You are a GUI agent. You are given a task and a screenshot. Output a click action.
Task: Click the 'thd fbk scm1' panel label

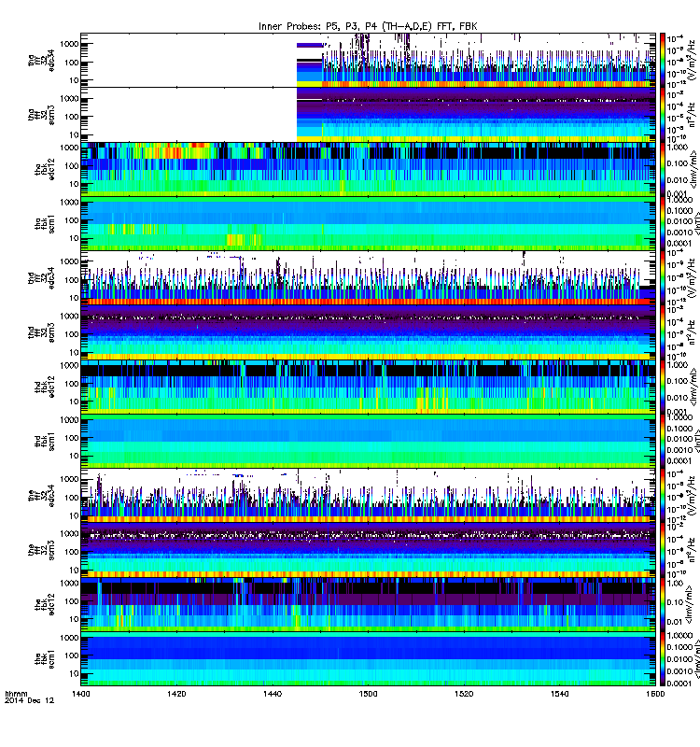tap(45, 442)
